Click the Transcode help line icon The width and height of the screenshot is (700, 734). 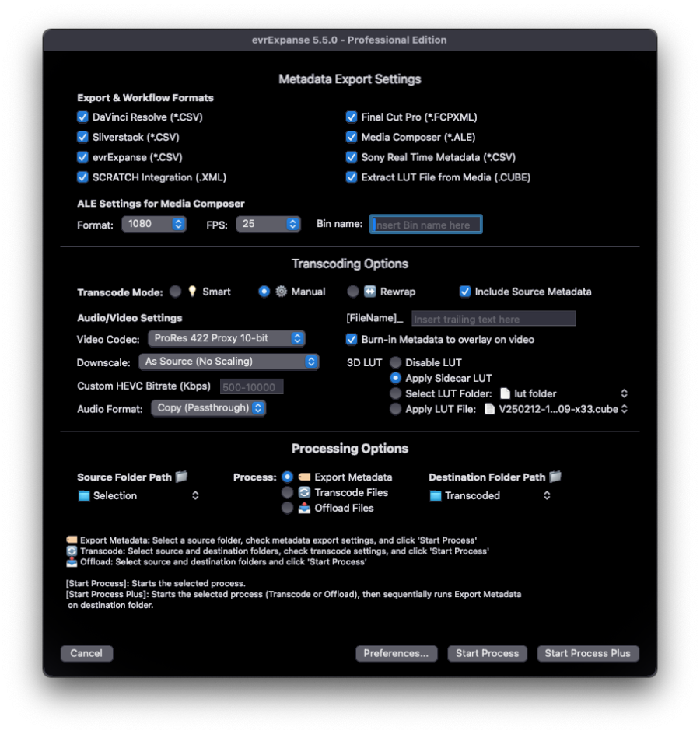click(72, 550)
